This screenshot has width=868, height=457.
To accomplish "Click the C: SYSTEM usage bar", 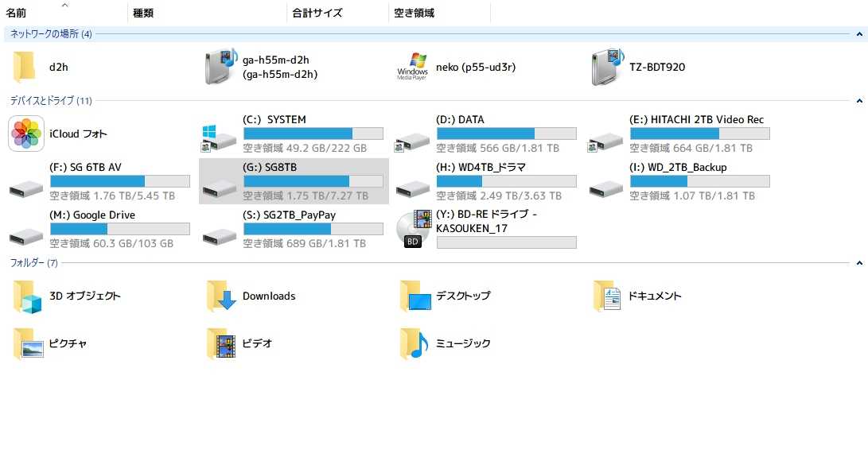I will point(313,134).
